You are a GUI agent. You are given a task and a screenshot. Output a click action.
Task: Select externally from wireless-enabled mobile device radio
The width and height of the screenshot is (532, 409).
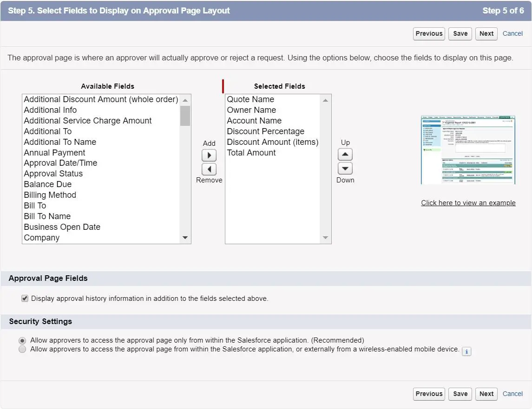click(x=22, y=349)
